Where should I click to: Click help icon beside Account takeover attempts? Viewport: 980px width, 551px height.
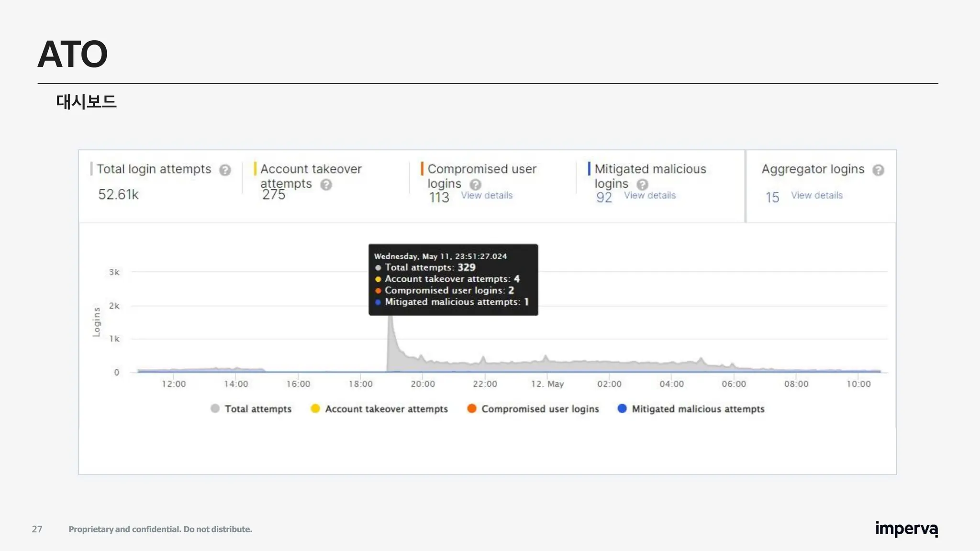[x=326, y=185]
